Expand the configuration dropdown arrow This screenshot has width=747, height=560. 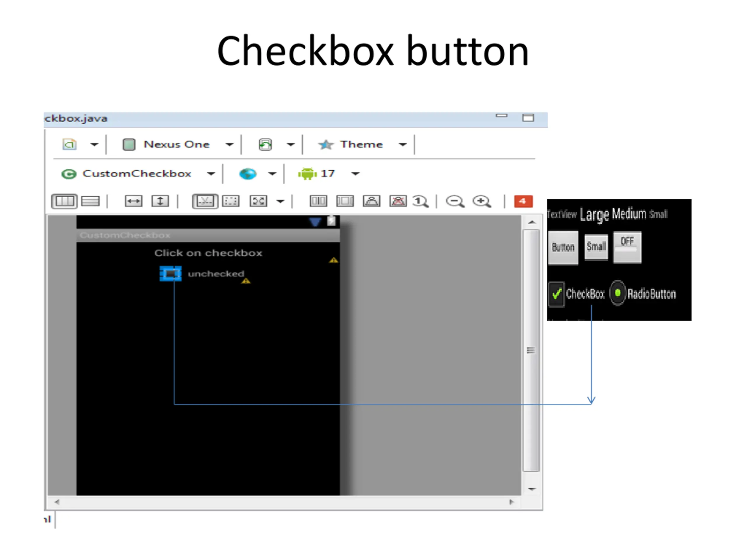(94, 144)
